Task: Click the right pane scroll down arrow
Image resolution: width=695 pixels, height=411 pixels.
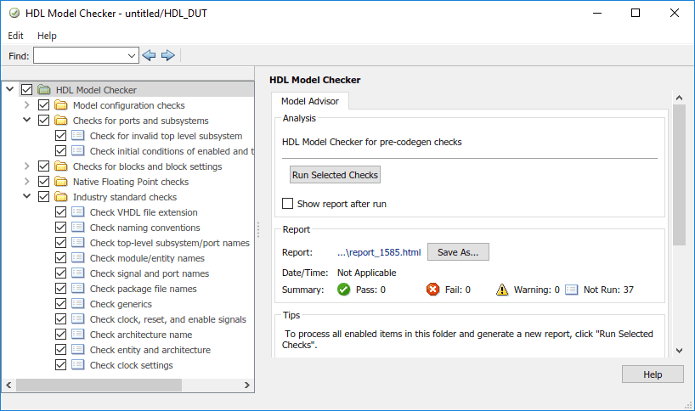Action: [679, 350]
